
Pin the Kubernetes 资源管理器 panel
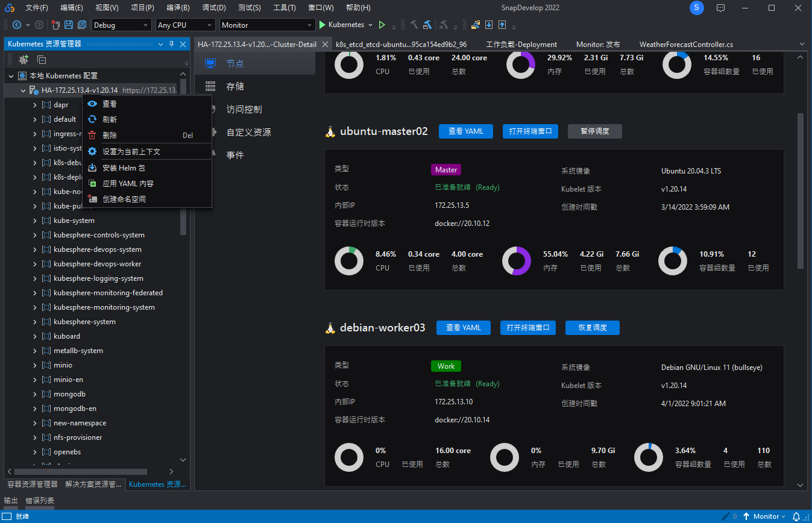(171, 44)
